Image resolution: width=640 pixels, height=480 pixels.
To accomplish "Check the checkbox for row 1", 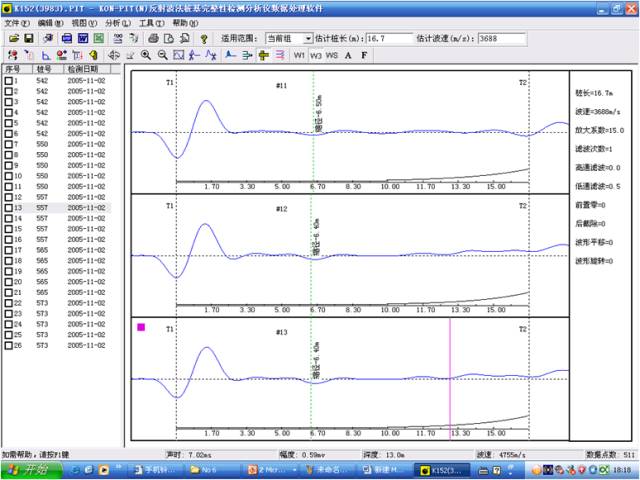I will click(9, 81).
